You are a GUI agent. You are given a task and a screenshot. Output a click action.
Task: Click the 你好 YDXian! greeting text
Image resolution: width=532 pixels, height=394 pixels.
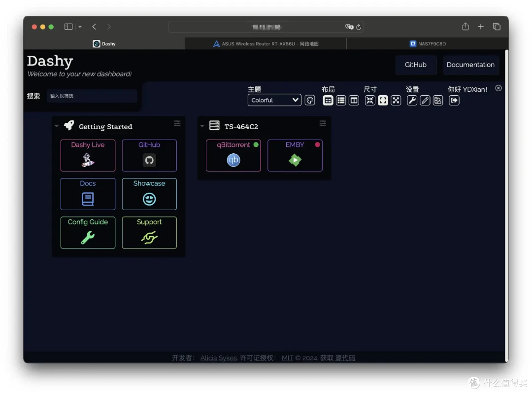coord(467,89)
